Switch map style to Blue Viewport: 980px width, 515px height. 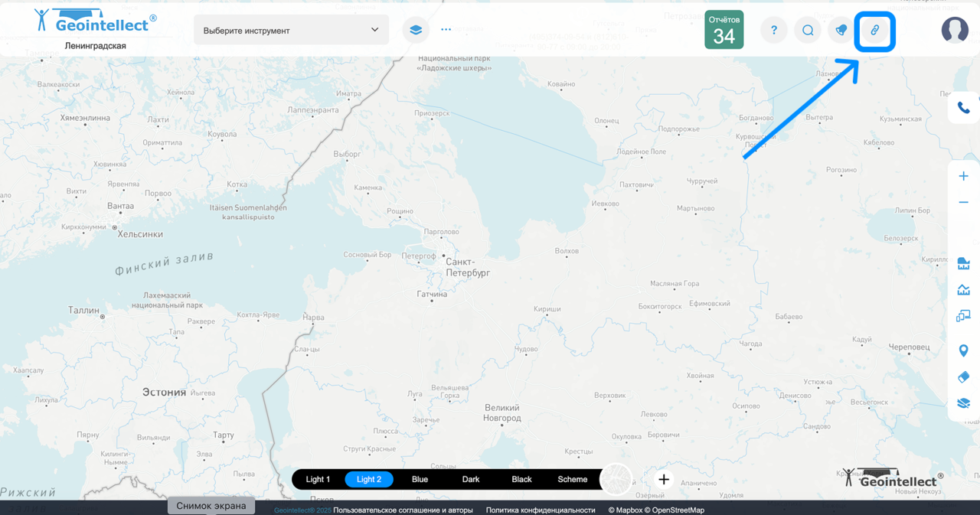point(420,480)
